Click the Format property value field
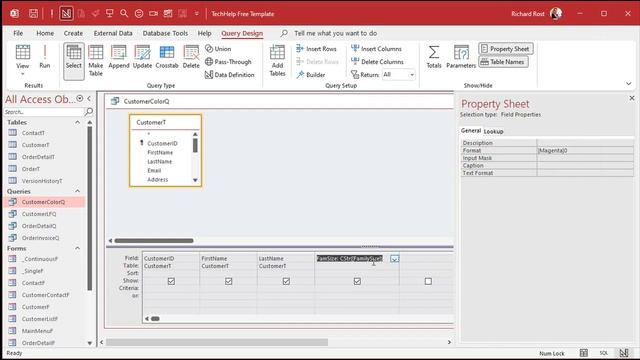Image resolution: width=640 pixels, height=360 pixels. tap(585, 150)
